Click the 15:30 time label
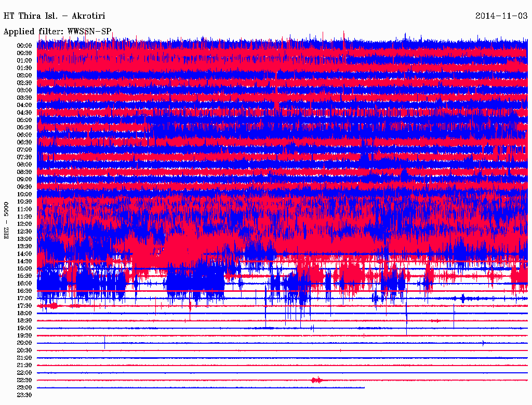This screenshot has height=405, width=532. pyautogui.click(x=24, y=276)
